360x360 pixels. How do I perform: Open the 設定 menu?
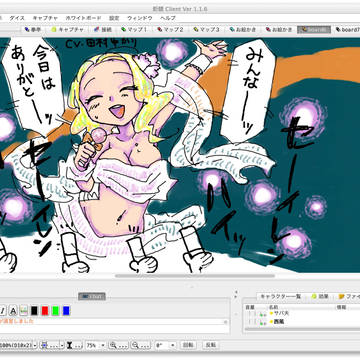114,18
